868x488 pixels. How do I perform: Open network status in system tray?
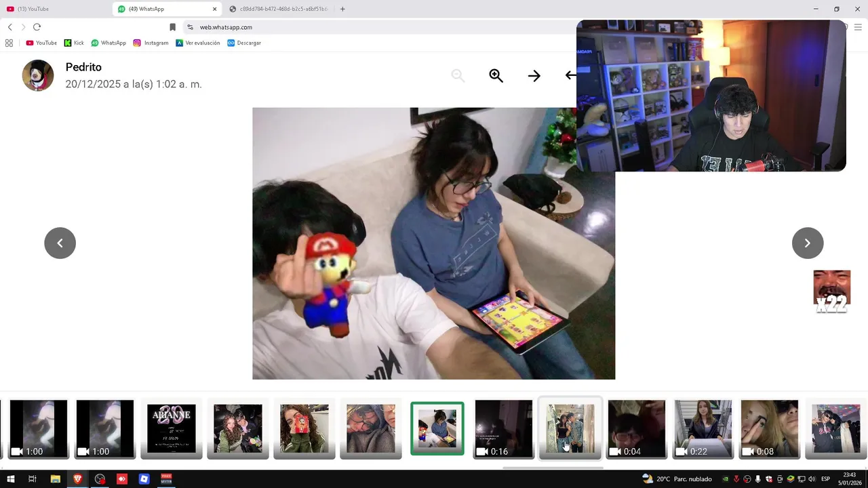click(802, 479)
